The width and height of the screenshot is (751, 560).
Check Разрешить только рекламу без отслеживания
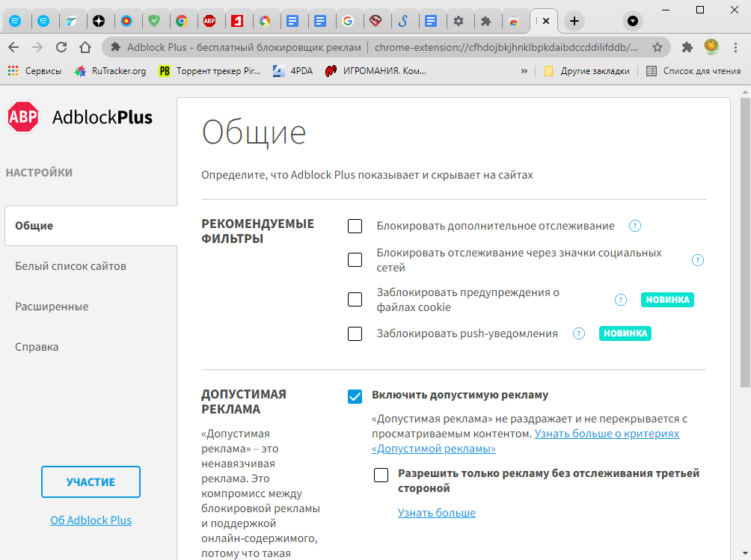(x=381, y=475)
